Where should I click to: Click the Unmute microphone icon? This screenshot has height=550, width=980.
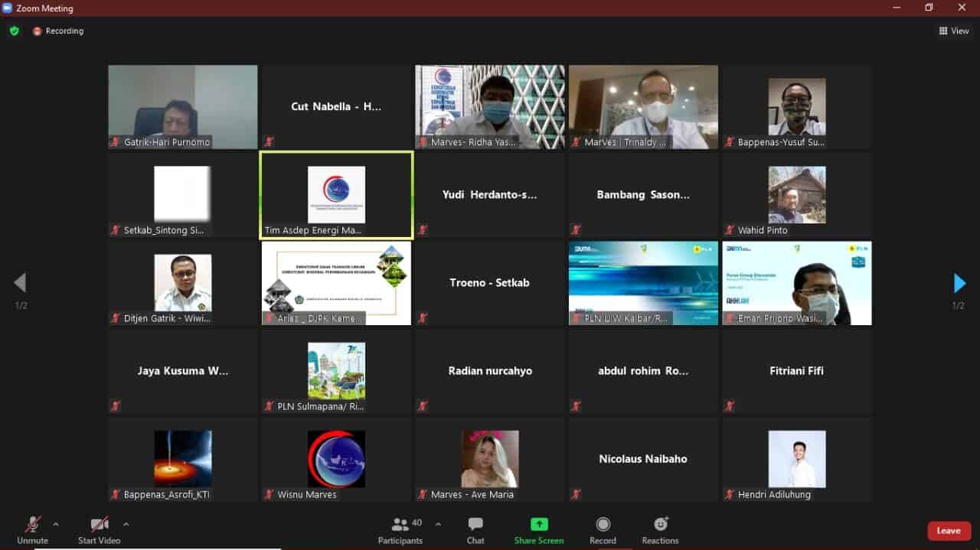pos(32,525)
